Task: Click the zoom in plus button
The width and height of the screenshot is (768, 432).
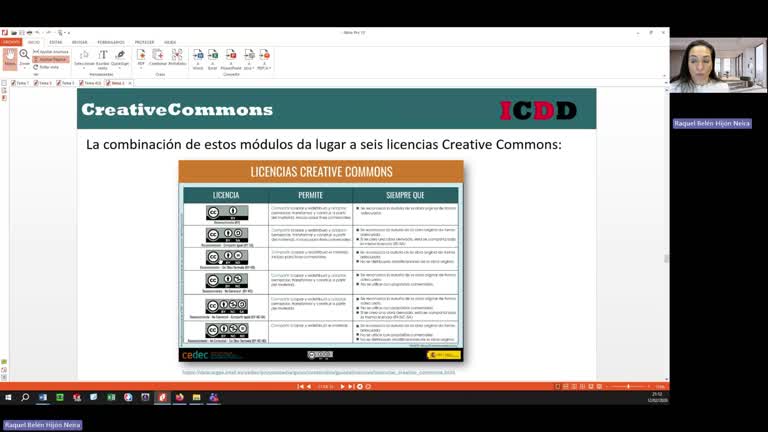Action: [x=649, y=386]
